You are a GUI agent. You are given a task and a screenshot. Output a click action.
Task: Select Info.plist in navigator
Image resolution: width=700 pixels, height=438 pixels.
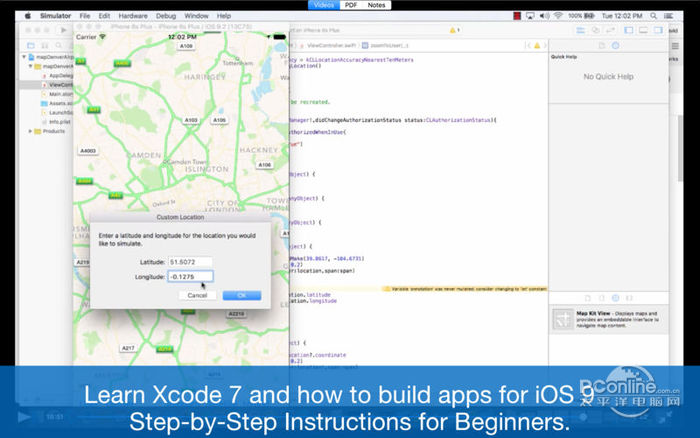tap(57, 122)
